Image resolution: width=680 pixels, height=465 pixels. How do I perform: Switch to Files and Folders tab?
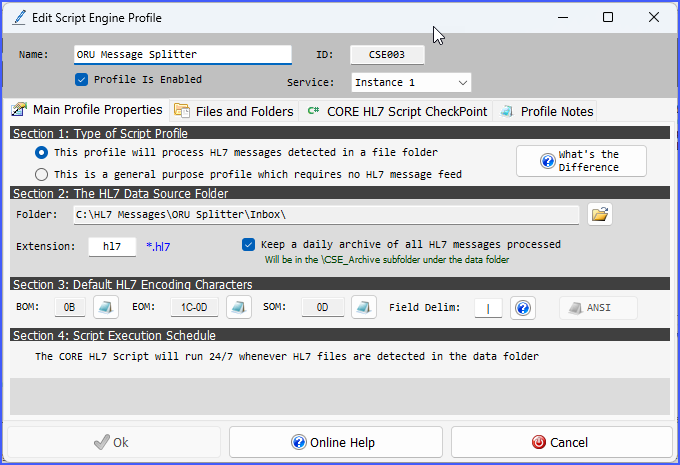(234, 111)
